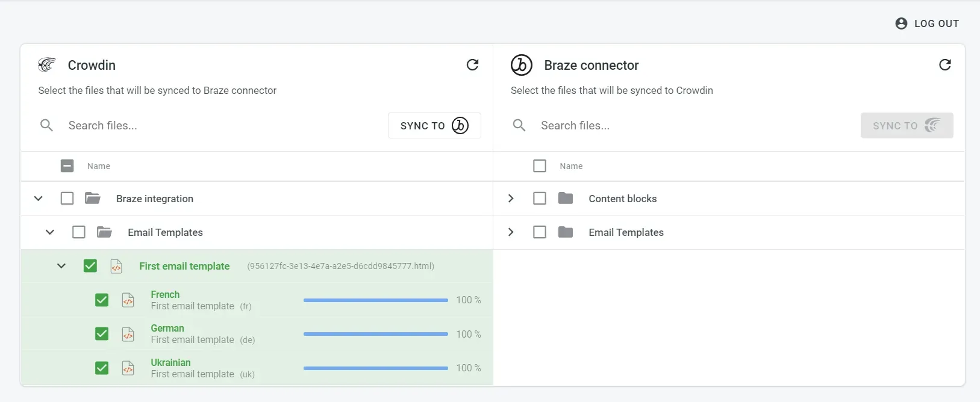Select the Crowdin Email Templates row label
The width and height of the screenshot is (980, 402).
pyautogui.click(x=165, y=232)
